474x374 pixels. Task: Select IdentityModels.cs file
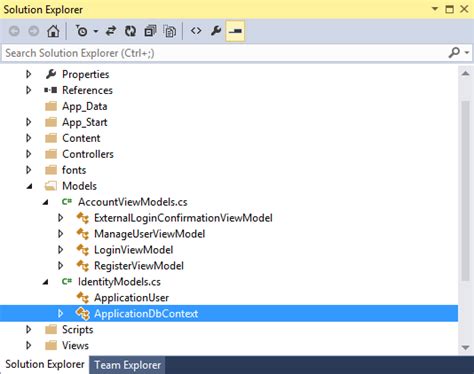tap(119, 282)
